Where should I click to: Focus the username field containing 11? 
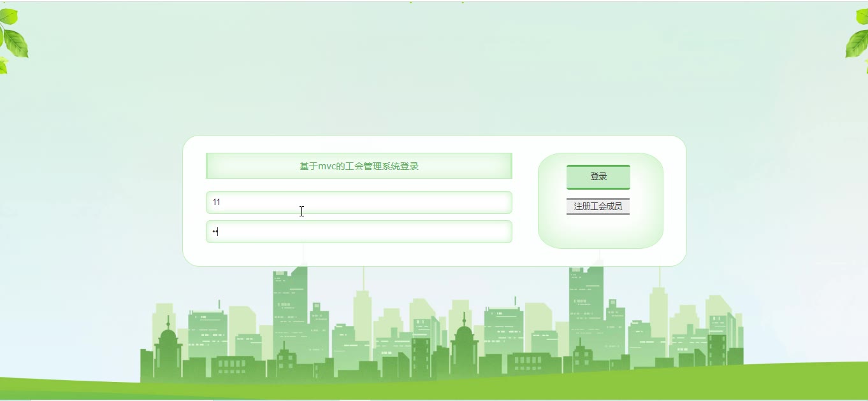tap(359, 202)
